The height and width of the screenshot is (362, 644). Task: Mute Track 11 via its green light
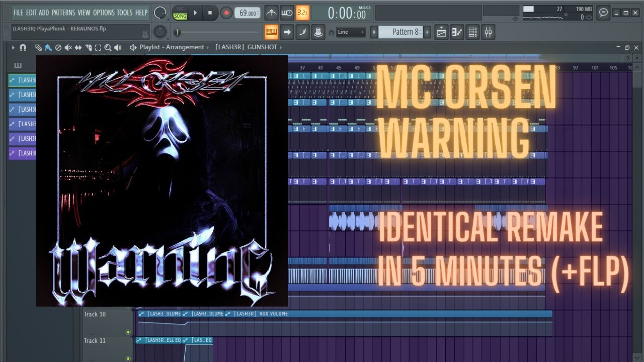tap(128, 358)
